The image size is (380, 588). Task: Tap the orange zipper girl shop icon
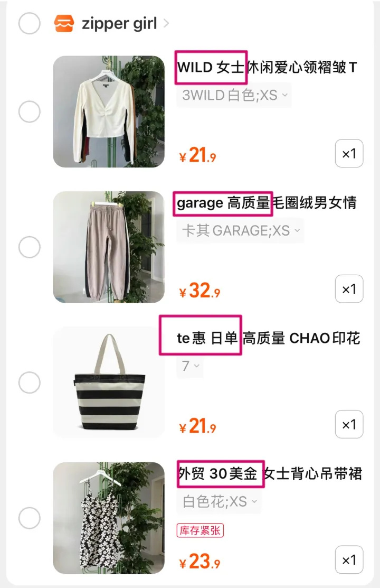click(64, 23)
